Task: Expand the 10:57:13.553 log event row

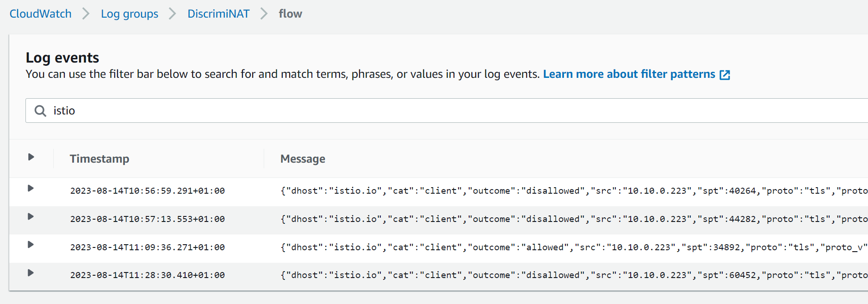Action: [x=31, y=216]
